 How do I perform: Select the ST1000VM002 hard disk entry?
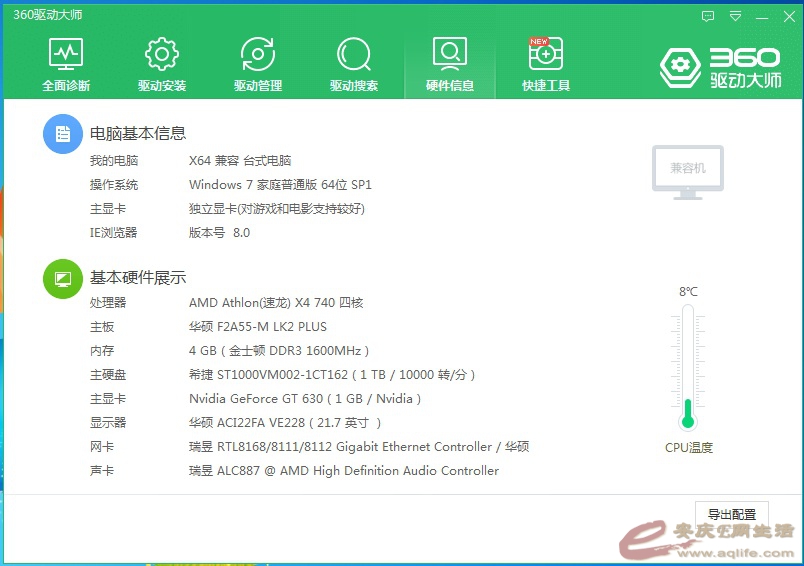[332, 375]
